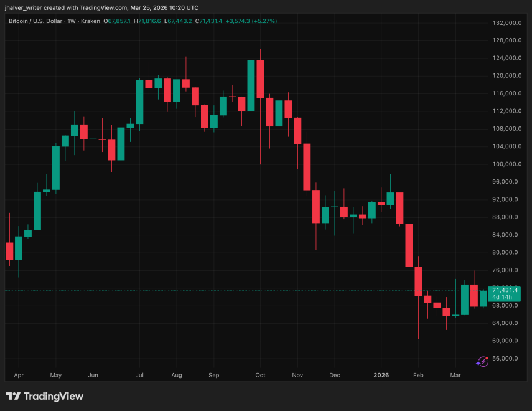Click the Jul label on the time axis
The width and height of the screenshot is (532, 411).
click(139, 376)
